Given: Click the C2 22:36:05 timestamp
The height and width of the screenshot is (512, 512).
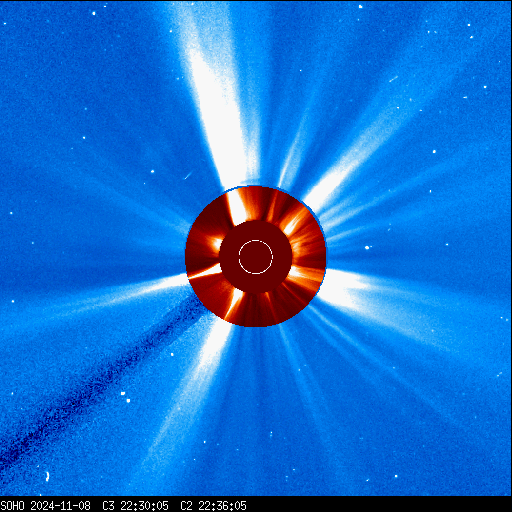Looking at the screenshot, I should point(213,506).
